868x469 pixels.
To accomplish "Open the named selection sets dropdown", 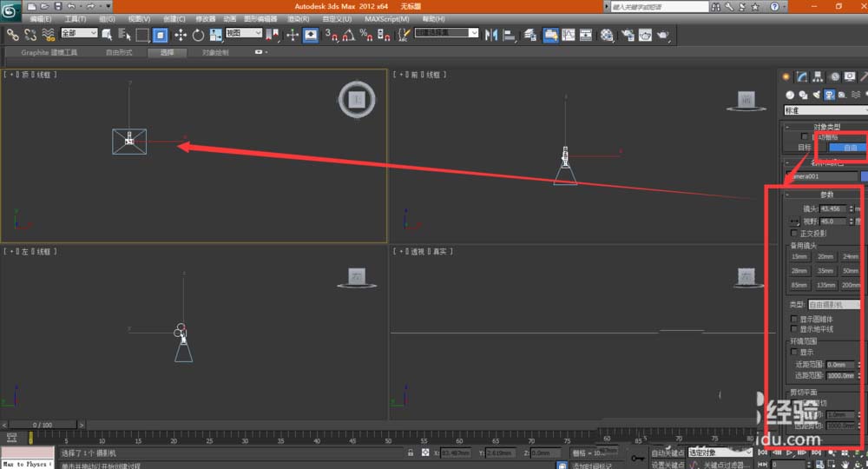I will pyautogui.click(x=446, y=33).
